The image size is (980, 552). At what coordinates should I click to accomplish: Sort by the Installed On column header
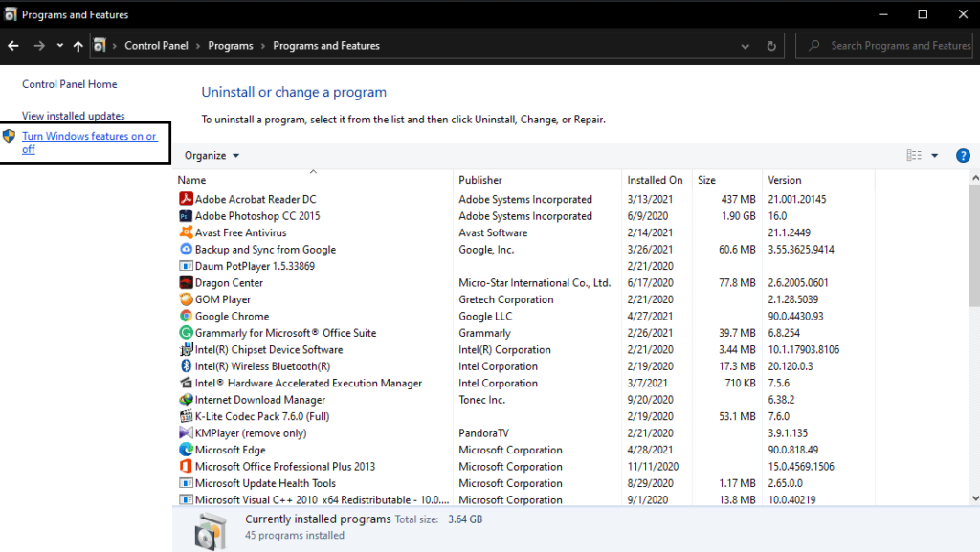(x=657, y=180)
